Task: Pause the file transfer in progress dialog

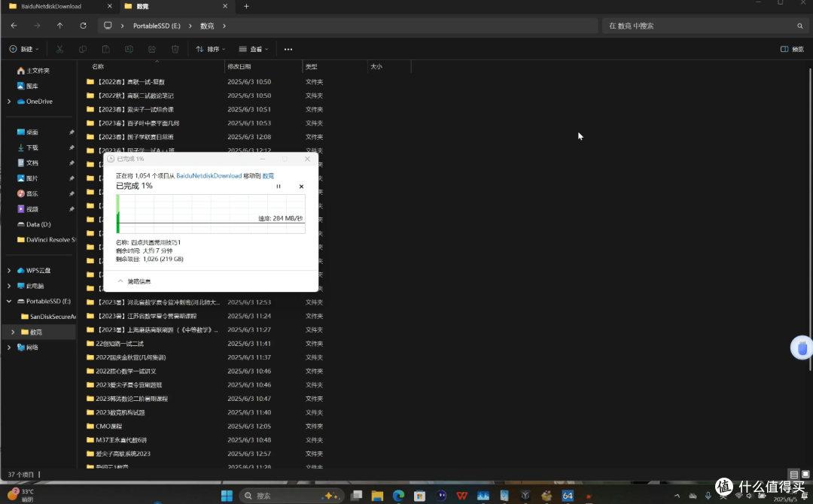Action: [279, 187]
